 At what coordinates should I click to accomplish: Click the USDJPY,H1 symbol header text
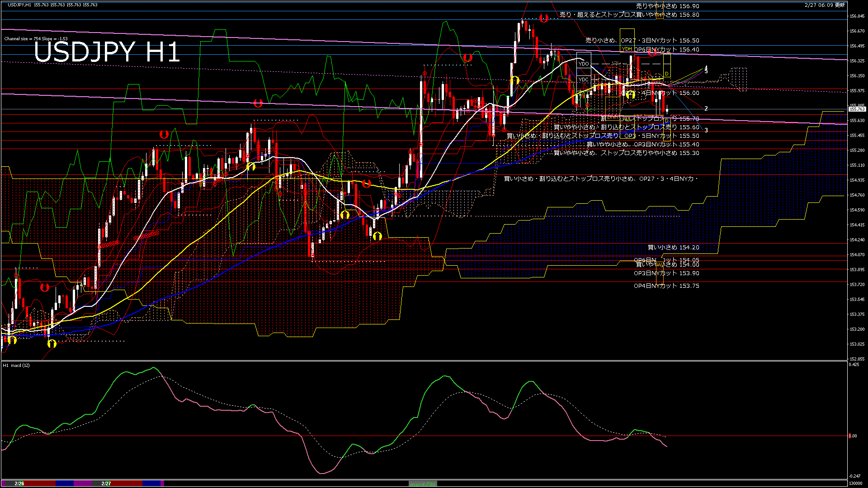20,5
